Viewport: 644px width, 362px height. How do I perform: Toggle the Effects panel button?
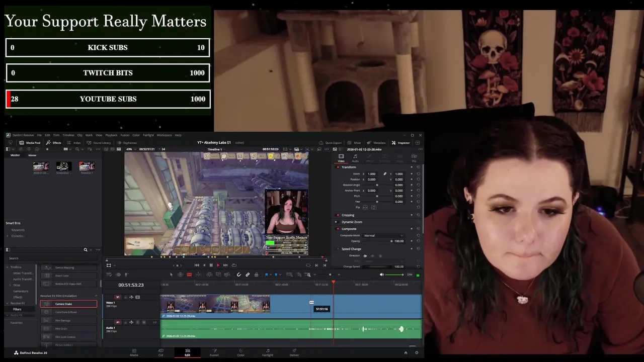point(54,143)
